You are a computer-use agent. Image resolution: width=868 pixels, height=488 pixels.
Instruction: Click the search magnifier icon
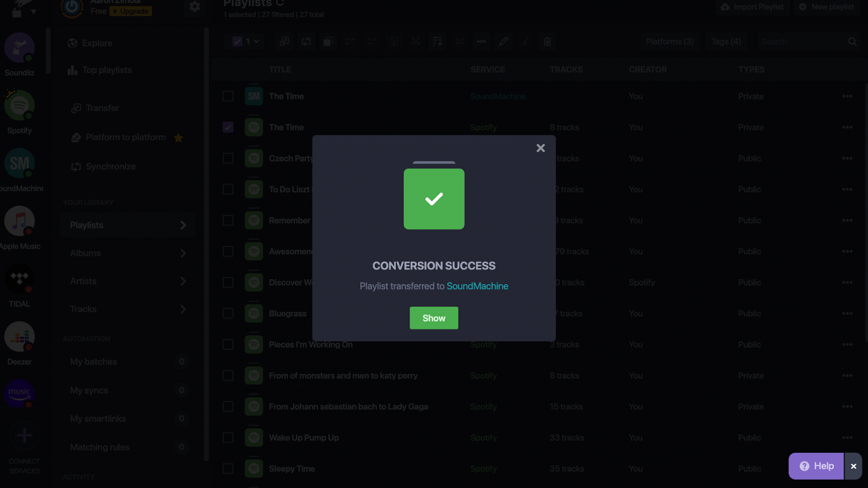[852, 41]
